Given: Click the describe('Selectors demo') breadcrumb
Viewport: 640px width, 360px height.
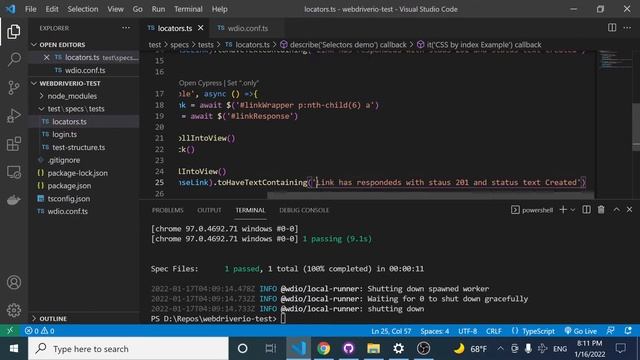Looking at the screenshot, I should coord(343,44).
